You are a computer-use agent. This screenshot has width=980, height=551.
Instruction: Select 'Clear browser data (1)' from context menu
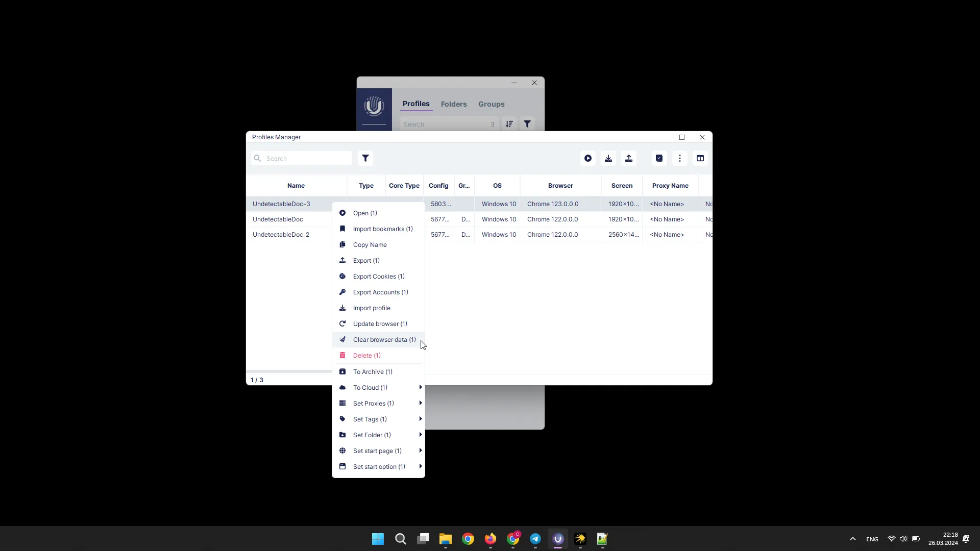coord(384,339)
